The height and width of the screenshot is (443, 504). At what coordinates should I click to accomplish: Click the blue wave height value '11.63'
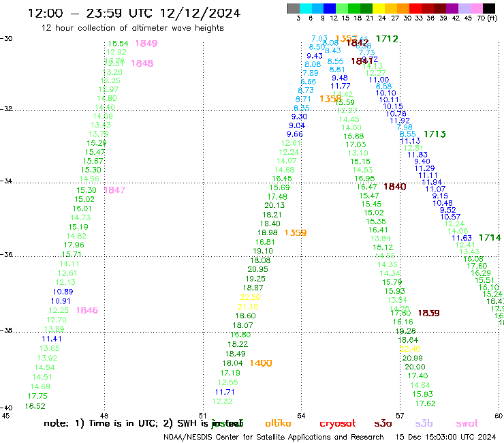(462, 238)
